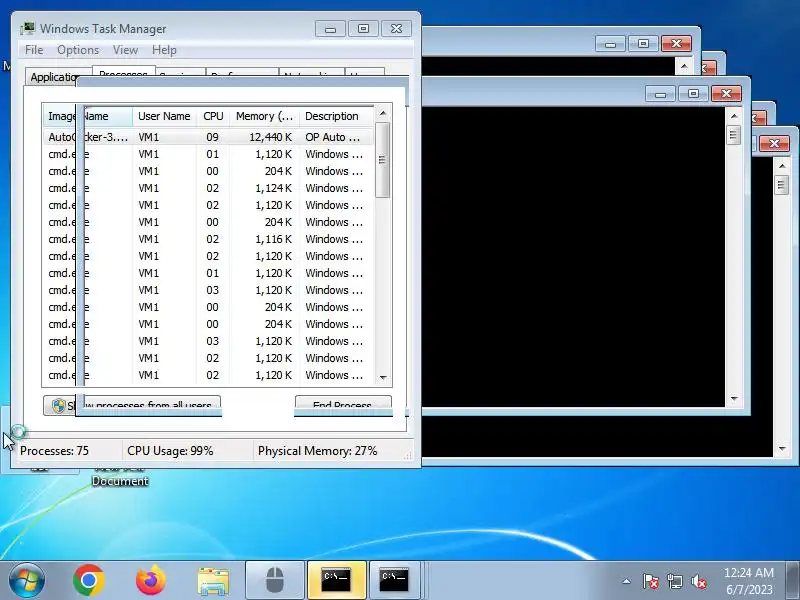This screenshot has width=800, height=600.
Task: Switch to the Applications tab
Action: [53, 77]
